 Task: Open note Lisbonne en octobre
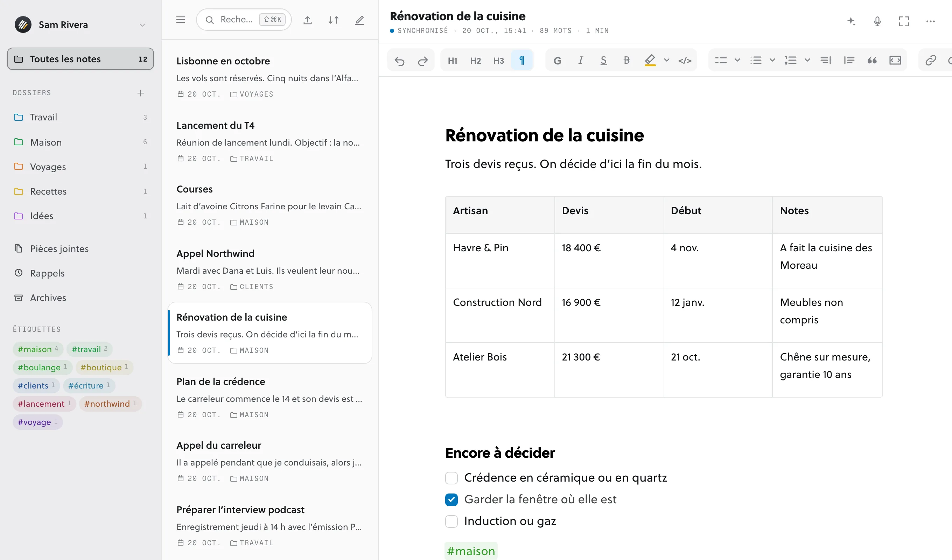click(270, 77)
